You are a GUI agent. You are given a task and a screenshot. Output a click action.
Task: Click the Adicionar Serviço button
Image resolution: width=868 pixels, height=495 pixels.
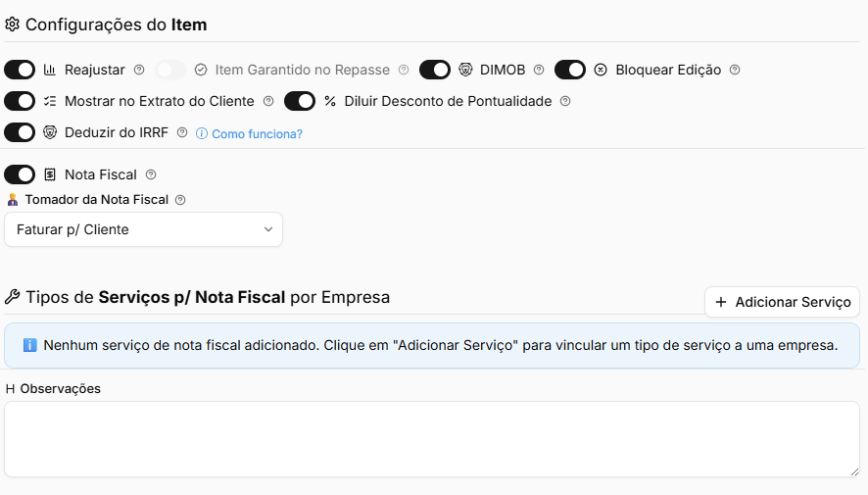tap(782, 302)
